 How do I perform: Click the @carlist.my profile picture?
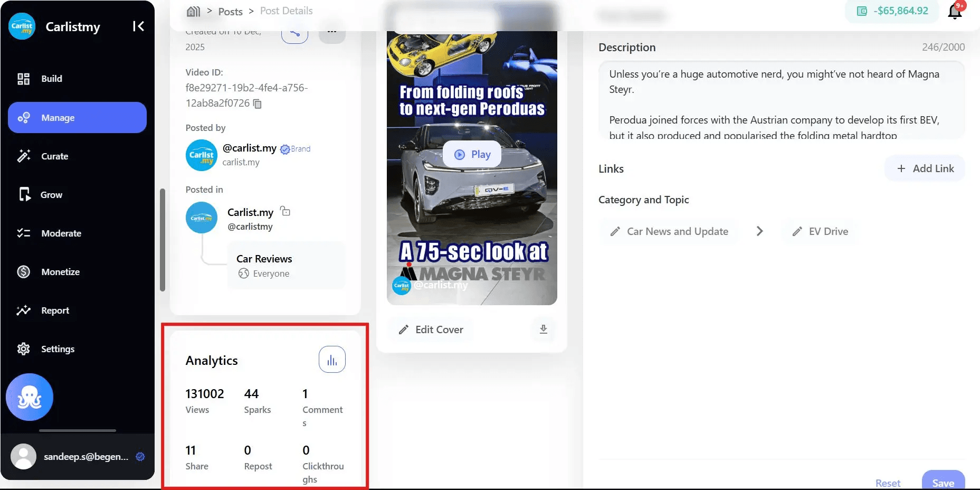pos(202,155)
